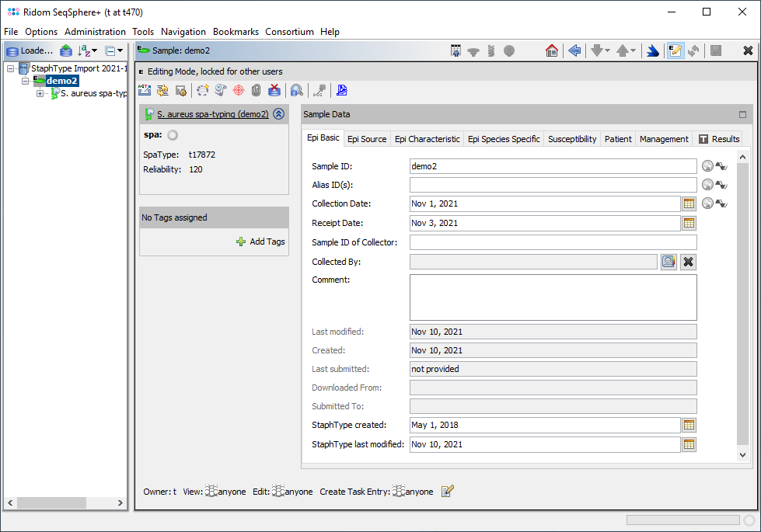Switch to the Epi Characteristic tab

427,139
